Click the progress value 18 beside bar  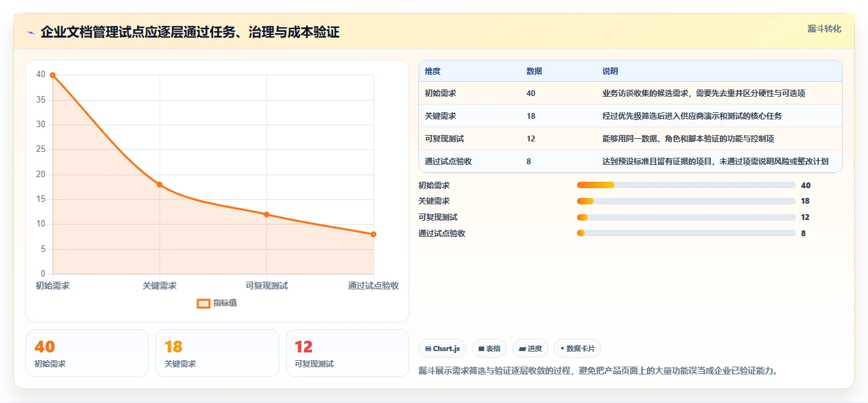pyautogui.click(x=805, y=201)
